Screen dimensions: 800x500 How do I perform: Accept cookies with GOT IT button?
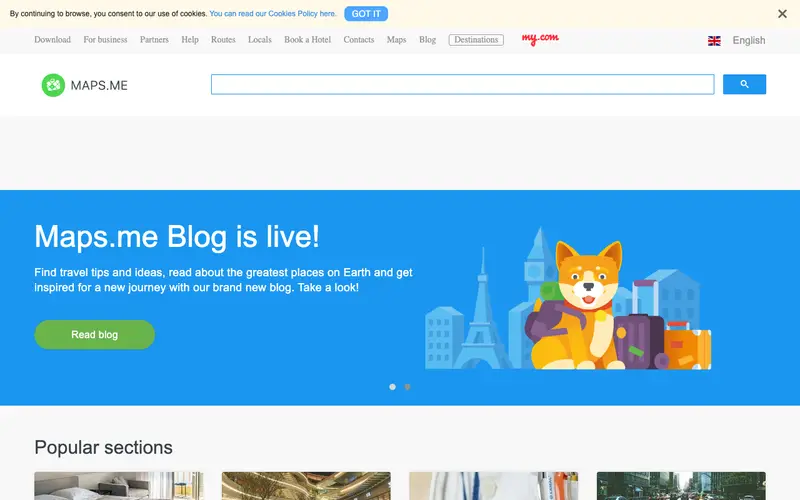pos(366,14)
